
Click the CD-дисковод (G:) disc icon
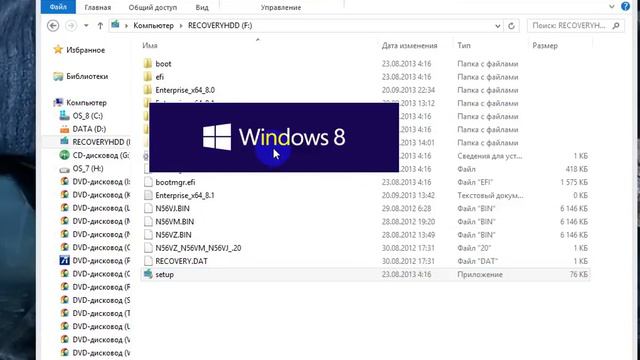click(x=64, y=155)
